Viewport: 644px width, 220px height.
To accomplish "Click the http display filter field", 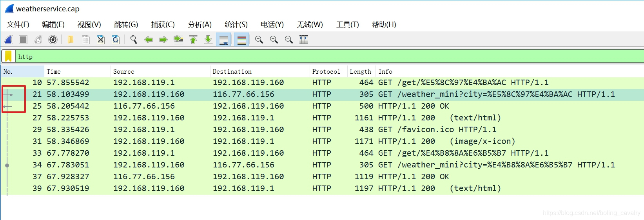I will tap(314, 56).
